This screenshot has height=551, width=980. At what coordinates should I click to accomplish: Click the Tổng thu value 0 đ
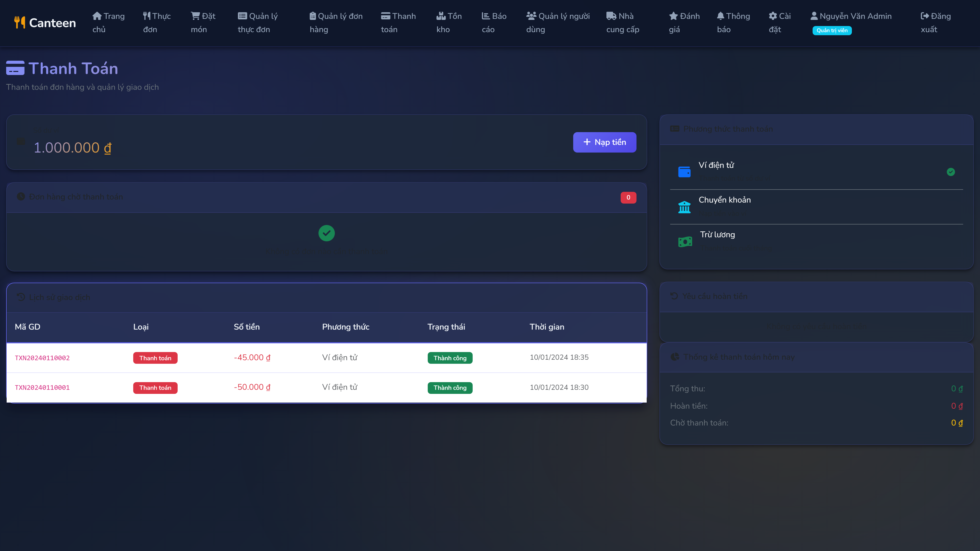[x=957, y=388]
